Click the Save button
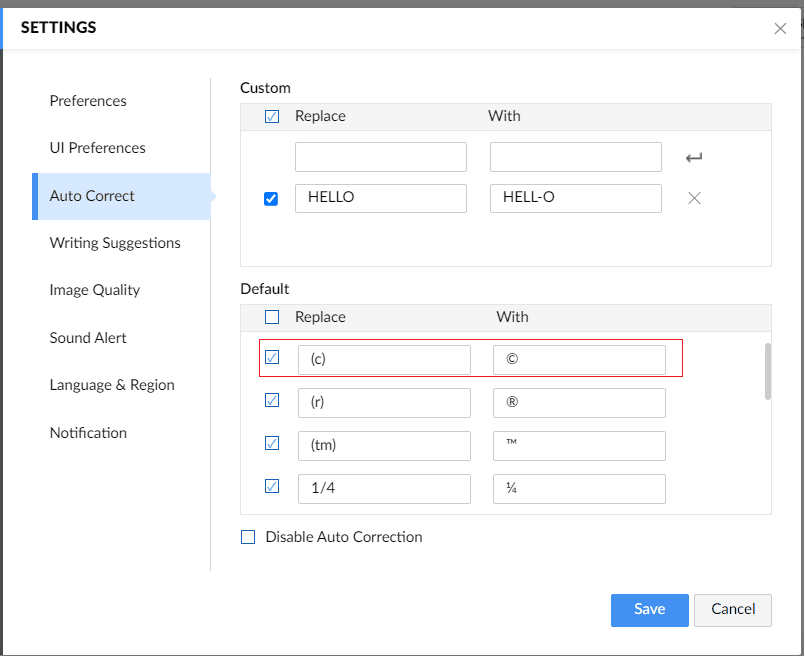Screen dimensions: 805x656 [649, 610]
